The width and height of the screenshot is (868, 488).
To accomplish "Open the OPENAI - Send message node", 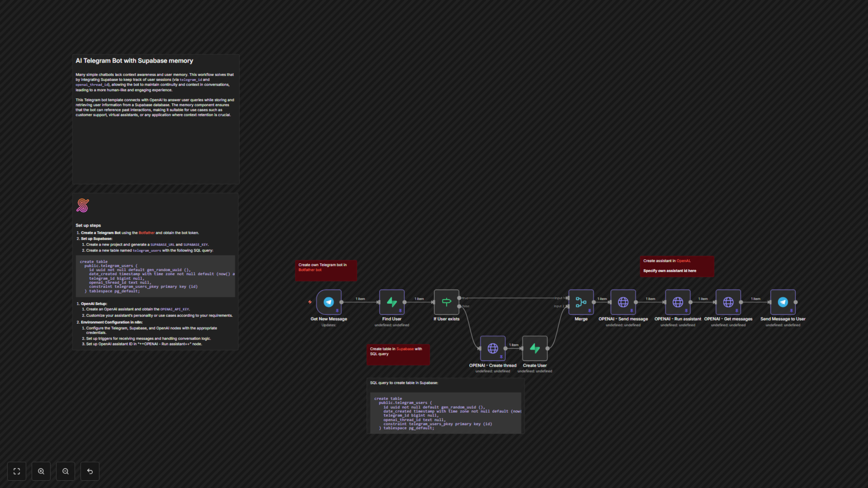I will [x=623, y=302].
